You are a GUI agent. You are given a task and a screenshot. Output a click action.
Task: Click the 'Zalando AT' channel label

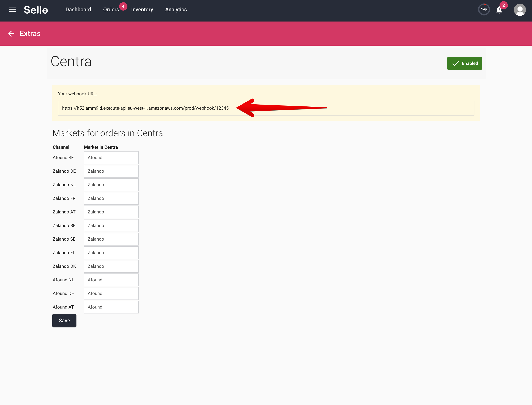tap(64, 212)
